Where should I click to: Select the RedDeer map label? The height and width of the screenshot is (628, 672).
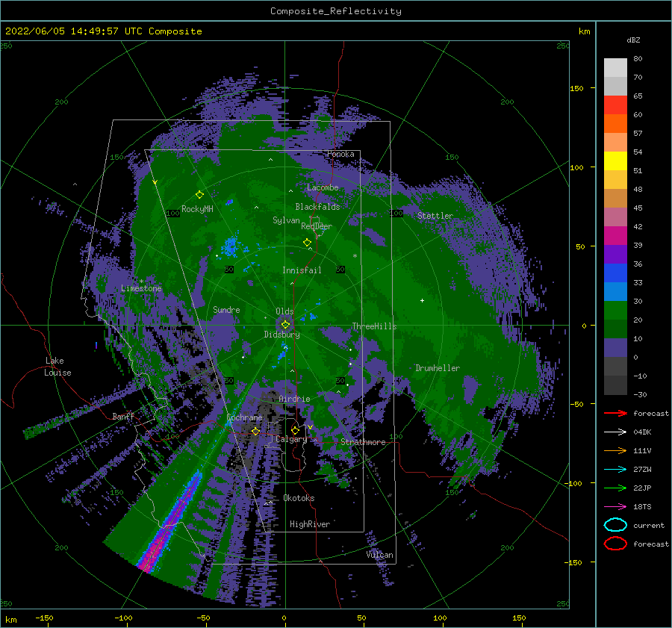pyautogui.click(x=317, y=226)
